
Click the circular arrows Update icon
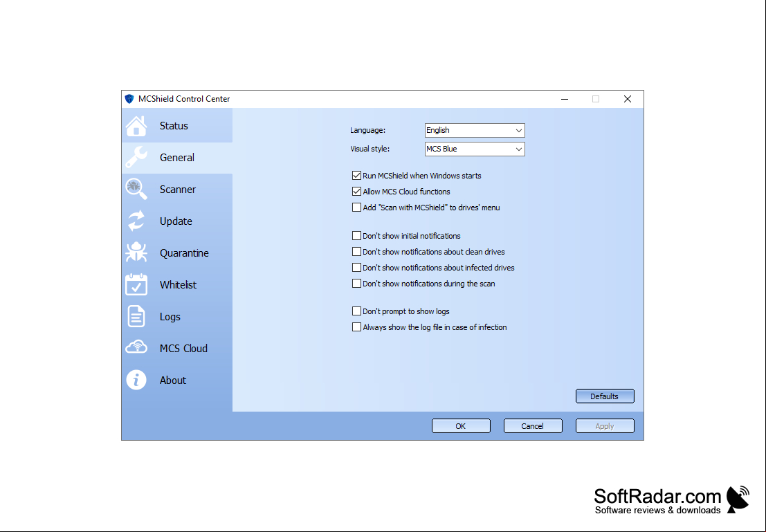click(136, 221)
